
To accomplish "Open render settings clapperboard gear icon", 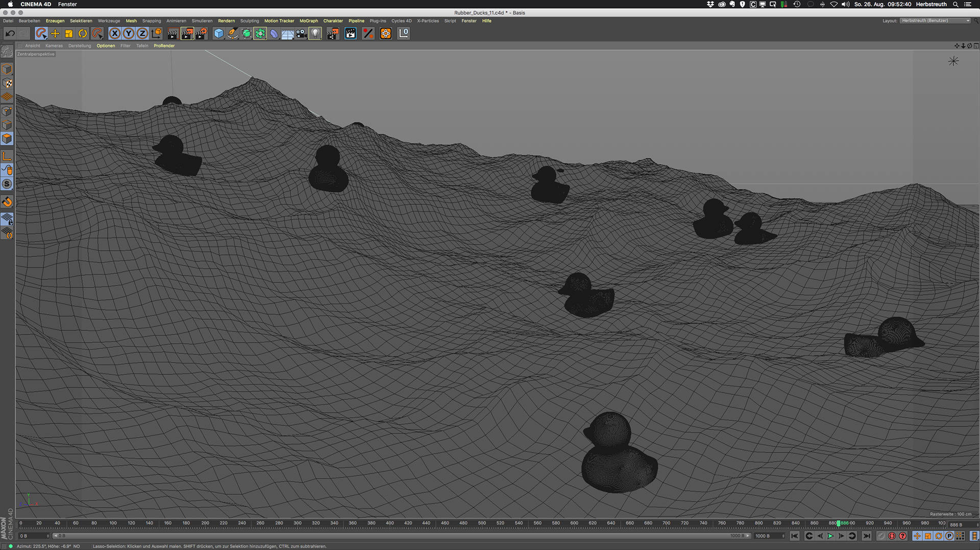I will (x=201, y=34).
